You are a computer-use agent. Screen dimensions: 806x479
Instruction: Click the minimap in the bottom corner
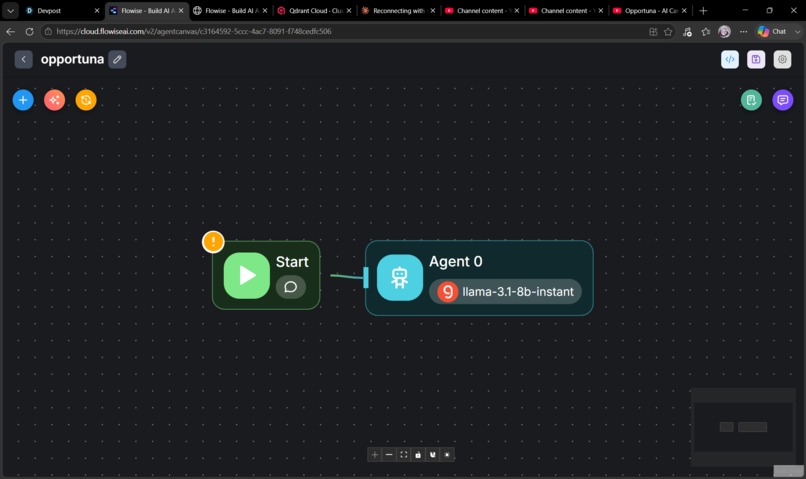pos(743,427)
